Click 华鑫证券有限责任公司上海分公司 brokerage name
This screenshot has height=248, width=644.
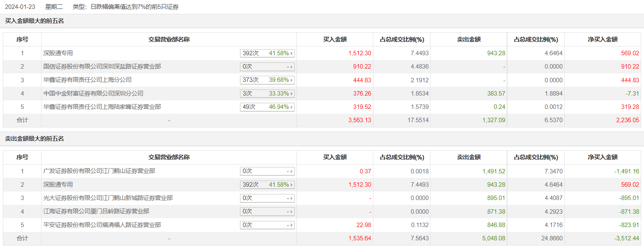tap(87, 80)
